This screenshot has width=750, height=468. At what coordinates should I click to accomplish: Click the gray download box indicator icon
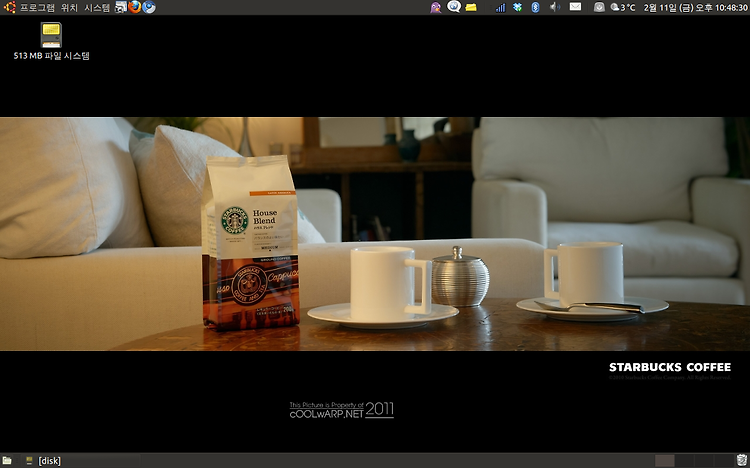click(x=599, y=7)
